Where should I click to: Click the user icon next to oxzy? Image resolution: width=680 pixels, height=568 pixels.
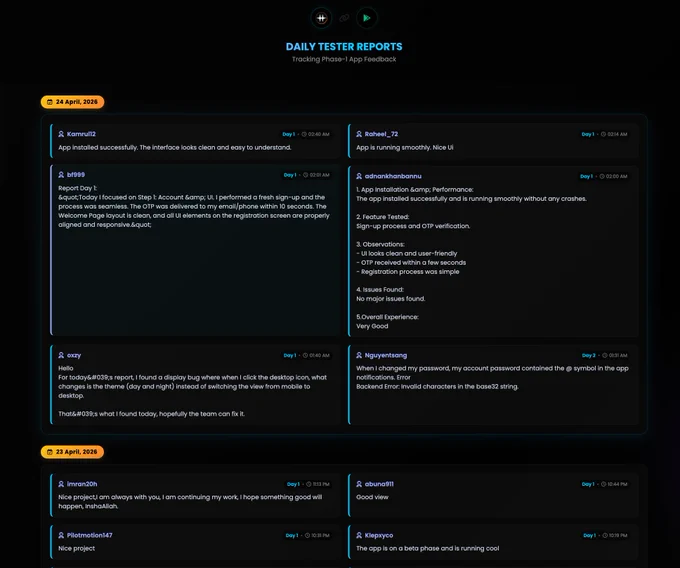coord(61,355)
